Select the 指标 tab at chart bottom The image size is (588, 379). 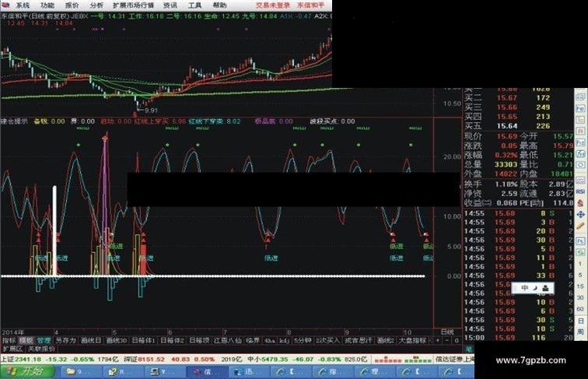9,340
